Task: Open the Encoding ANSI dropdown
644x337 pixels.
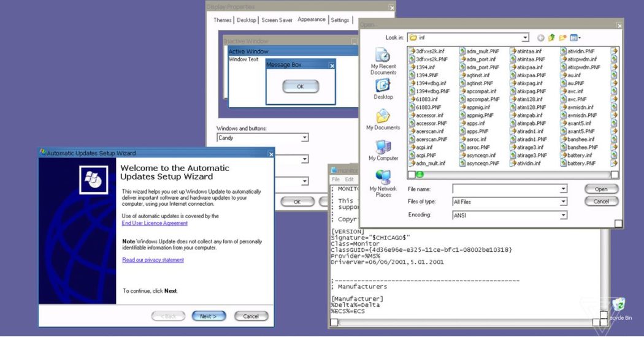Action: pyautogui.click(x=563, y=215)
